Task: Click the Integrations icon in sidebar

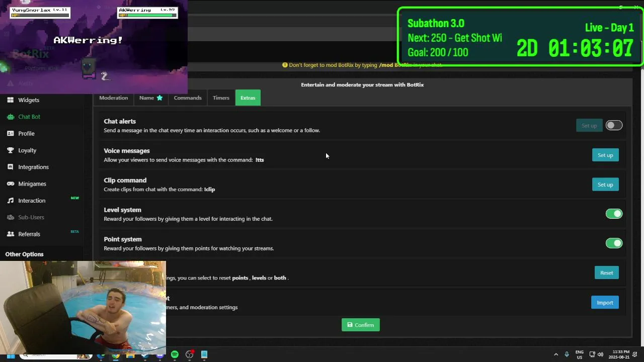Action: [10, 167]
